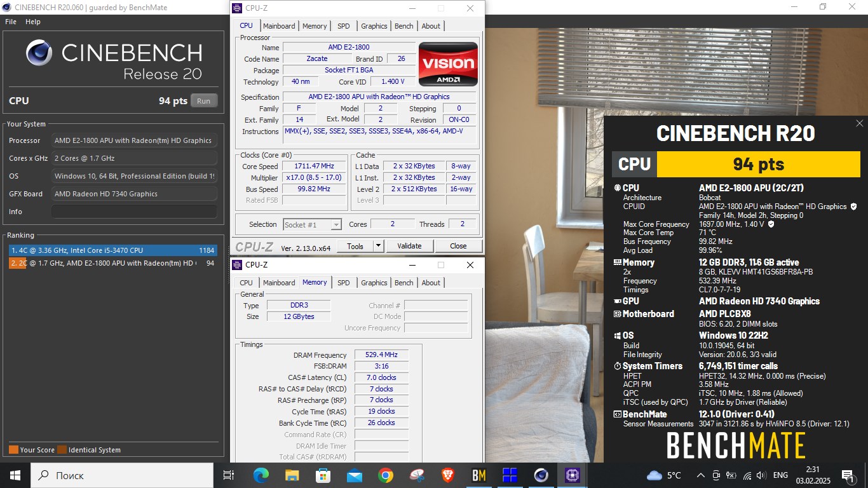Viewport: 868px width, 488px height.
Task: Click the Memory icon in BenchMate panel
Action: coord(617,262)
